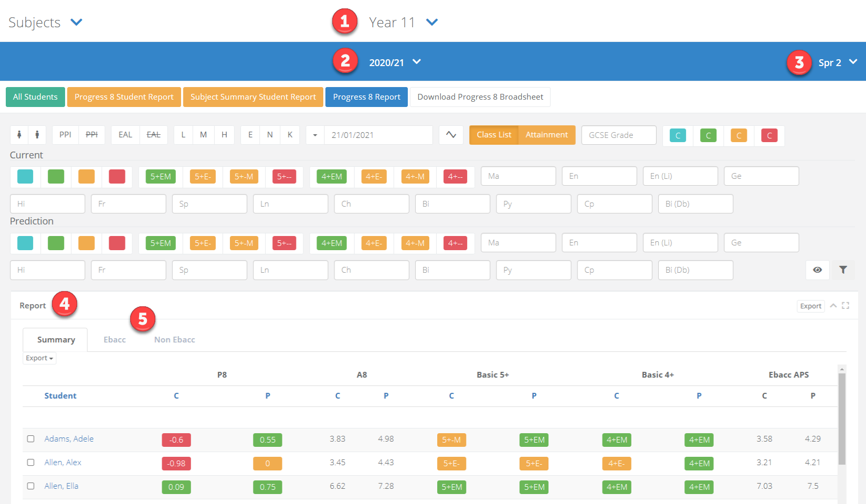Screen dimensions: 866x504
Task: Click red C colour filter in top toolbar
Action: (x=769, y=135)
